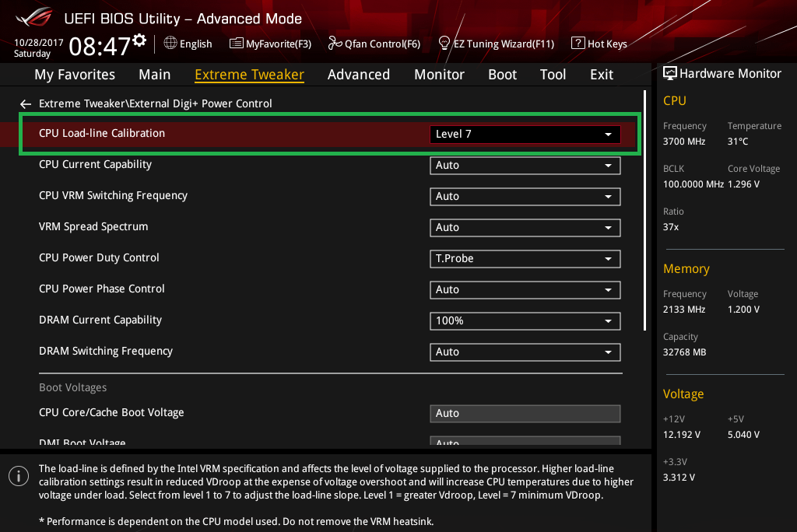Click the 37x ratio value
Image resolution: width=797 pixels, height=532 pixels.
[670, 227]
